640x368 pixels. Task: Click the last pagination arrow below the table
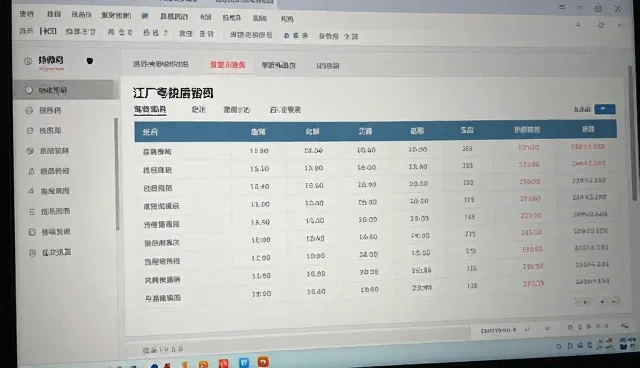pos(616,301)
